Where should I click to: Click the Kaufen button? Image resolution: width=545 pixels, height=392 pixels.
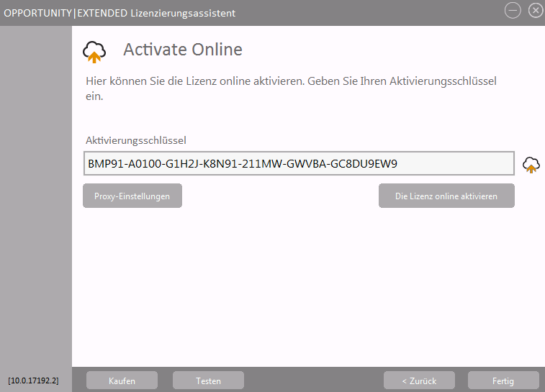pyautogui.click(x=122, y=380)
